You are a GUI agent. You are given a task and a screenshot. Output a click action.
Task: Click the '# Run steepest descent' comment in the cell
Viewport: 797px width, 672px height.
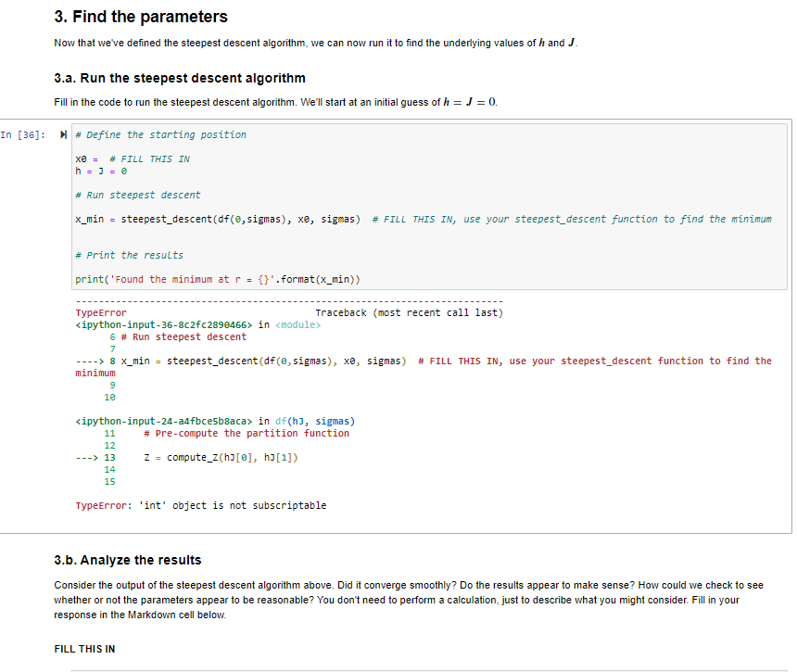click(x=138, y=196)
